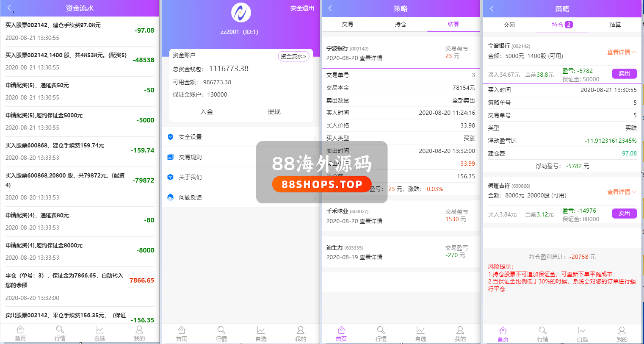Open 问题反馈 feedback icon

click(171, 197)
